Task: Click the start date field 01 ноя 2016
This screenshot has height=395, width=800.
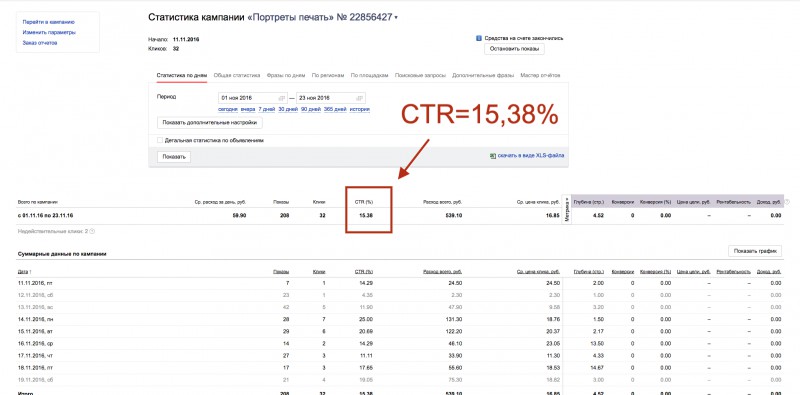Action: click(x=253, y=98)
